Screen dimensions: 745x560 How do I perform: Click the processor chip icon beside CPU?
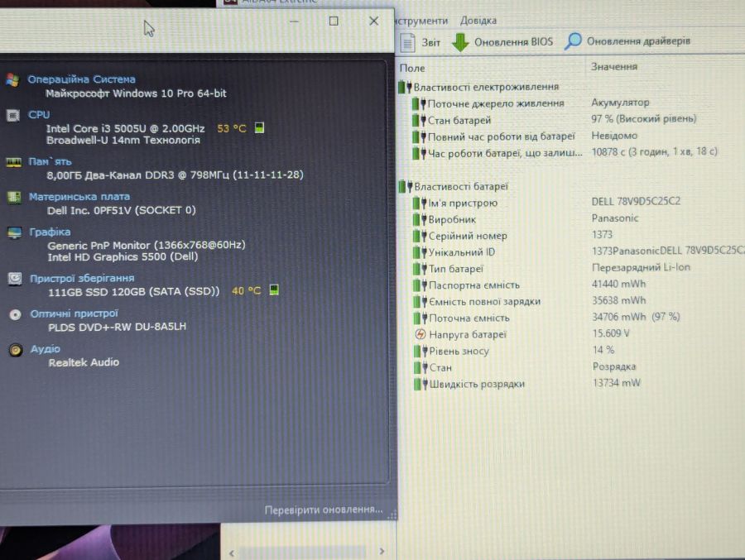pyautogui.click(x=12, y=115)
